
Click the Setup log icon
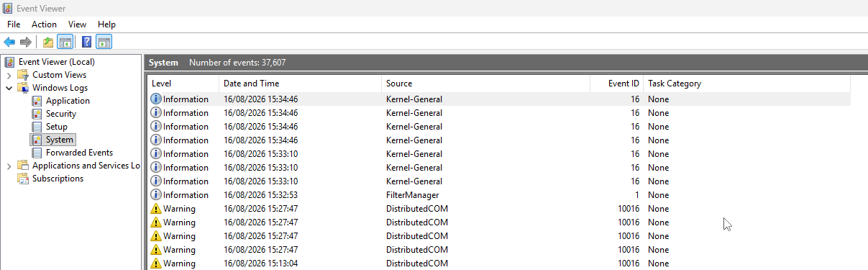[37, 127]
